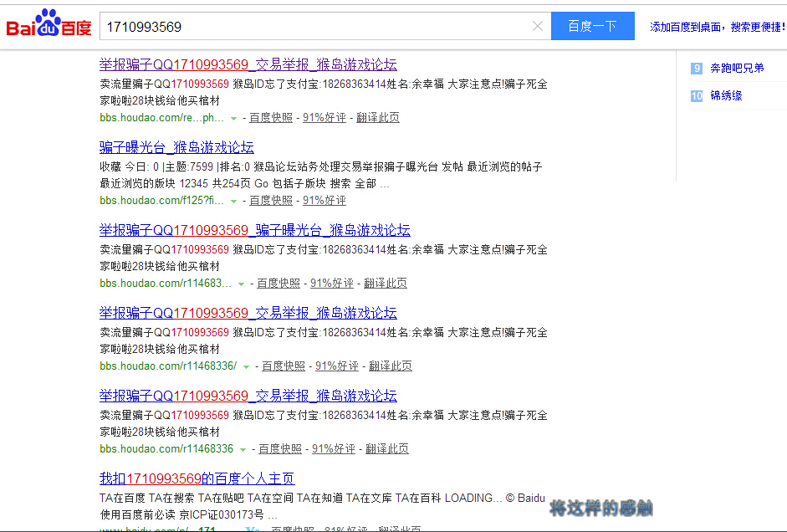Expand the arrow after bbs.houdao.com/re...ph...
The image size is (787, 532).
(x=233, y=119)
